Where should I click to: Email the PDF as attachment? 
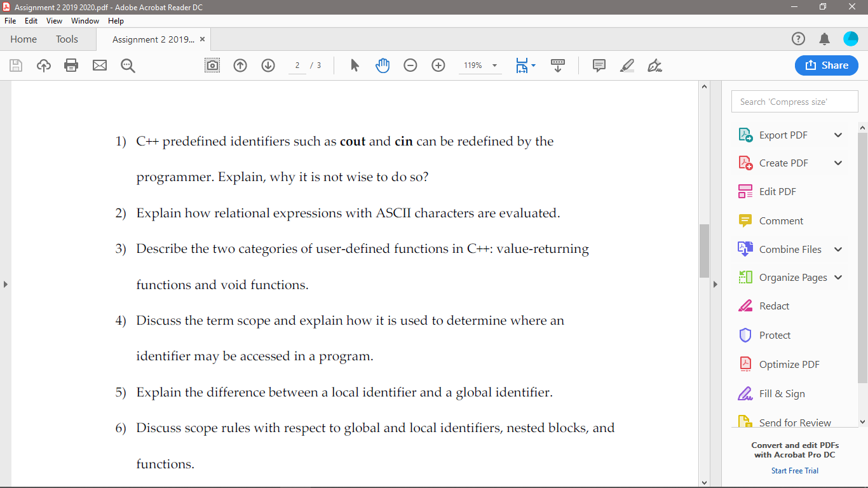(x=98, y=65)
